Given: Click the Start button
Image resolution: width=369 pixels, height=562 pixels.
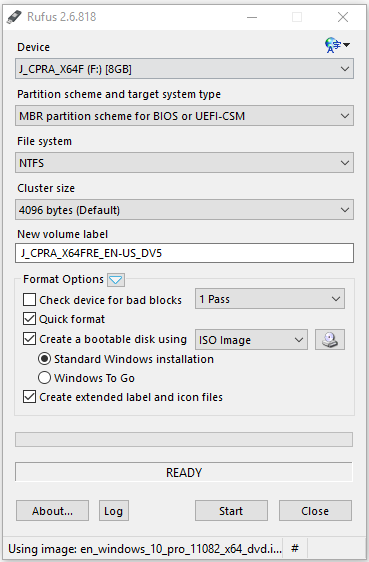Looking at the screenshot, I should point(231,510).
